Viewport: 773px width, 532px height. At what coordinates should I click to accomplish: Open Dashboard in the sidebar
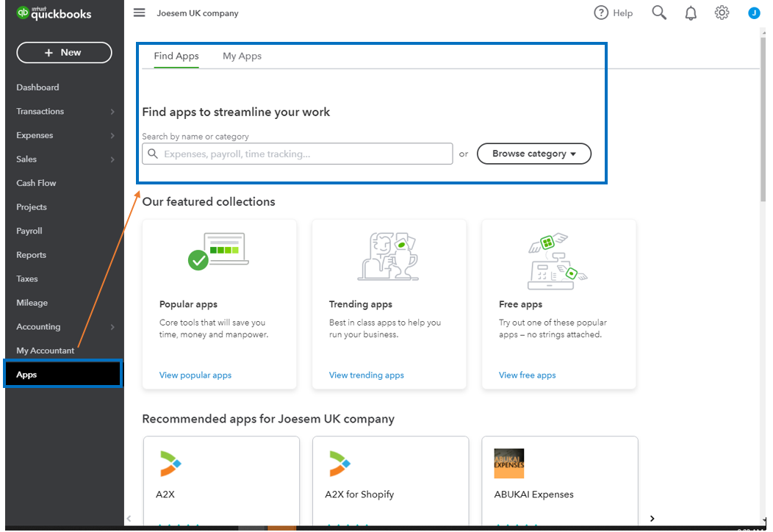click(37, 87)
